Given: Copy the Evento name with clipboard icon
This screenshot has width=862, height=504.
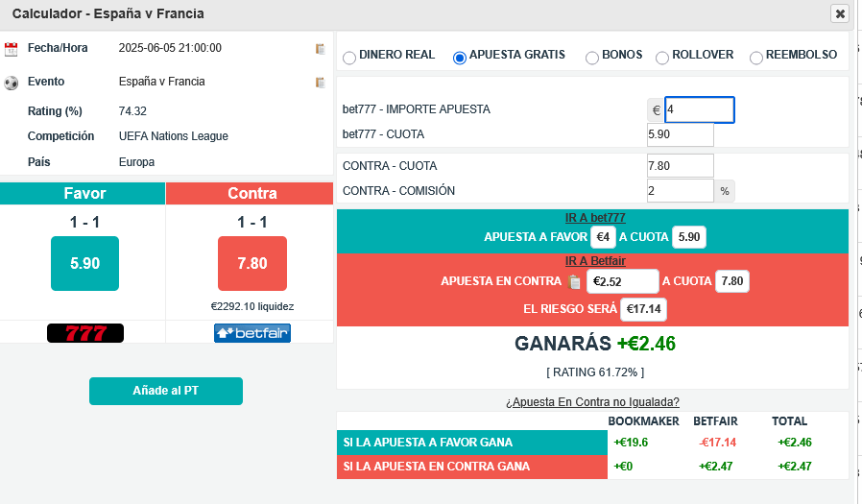Looking at the screenshot, I should click(x=320, y=83).
